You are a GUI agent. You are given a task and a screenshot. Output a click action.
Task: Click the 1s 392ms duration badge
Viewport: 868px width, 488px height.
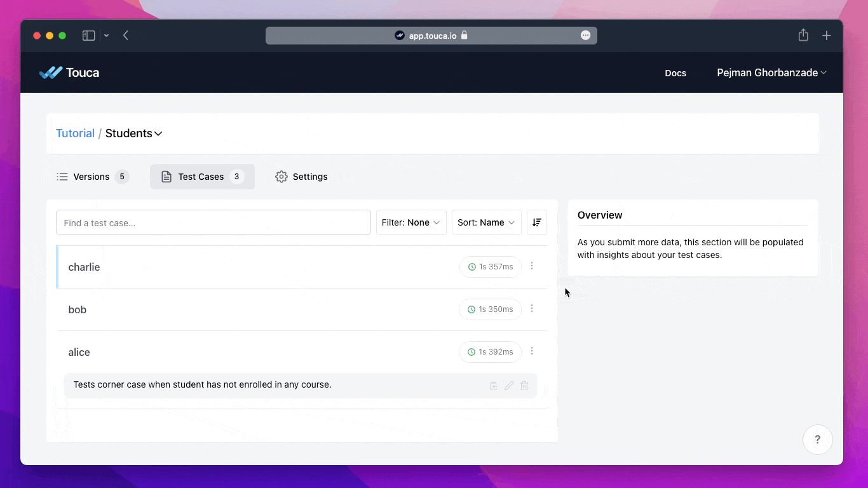tap(490, 352)
